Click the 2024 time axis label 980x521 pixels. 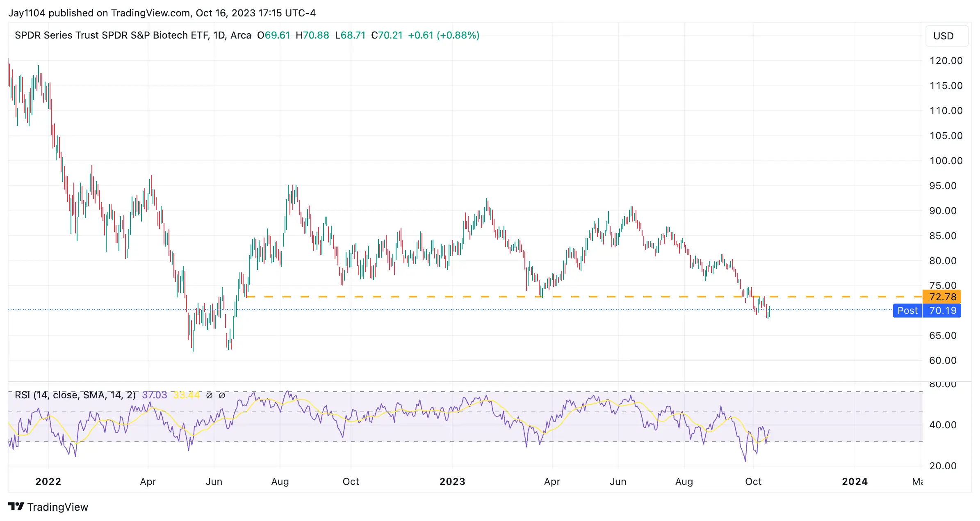[855, 482]
